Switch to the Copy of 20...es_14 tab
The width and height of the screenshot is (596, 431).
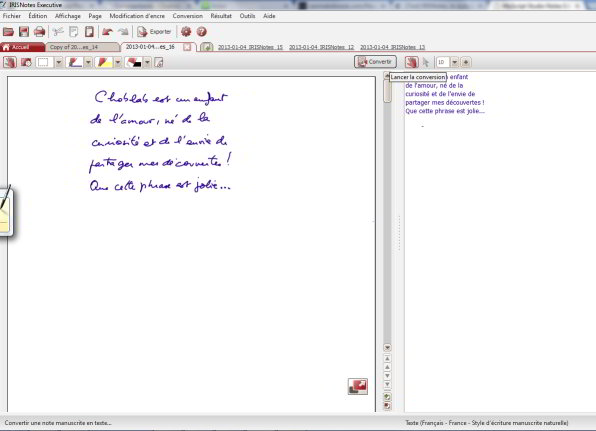(82, 47)
